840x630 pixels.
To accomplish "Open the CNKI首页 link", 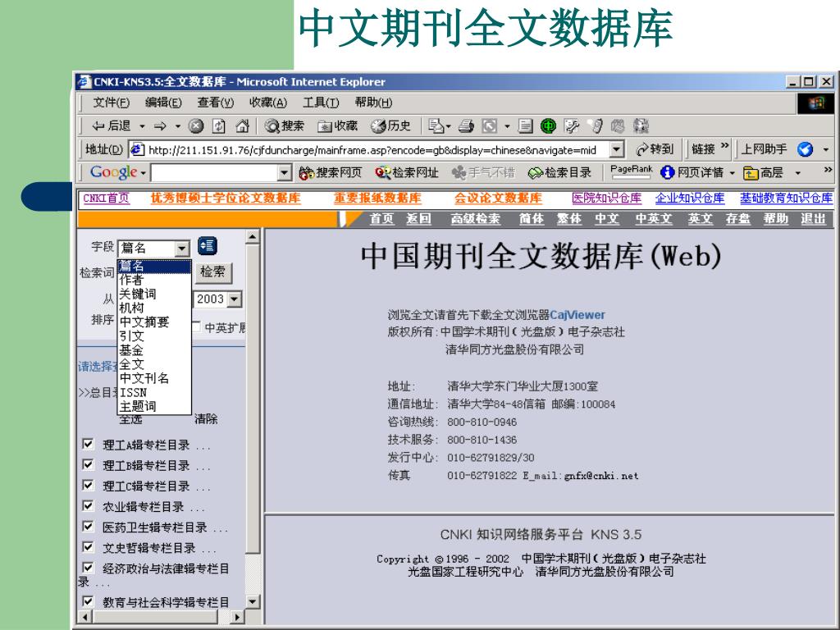I will (106, 199).
